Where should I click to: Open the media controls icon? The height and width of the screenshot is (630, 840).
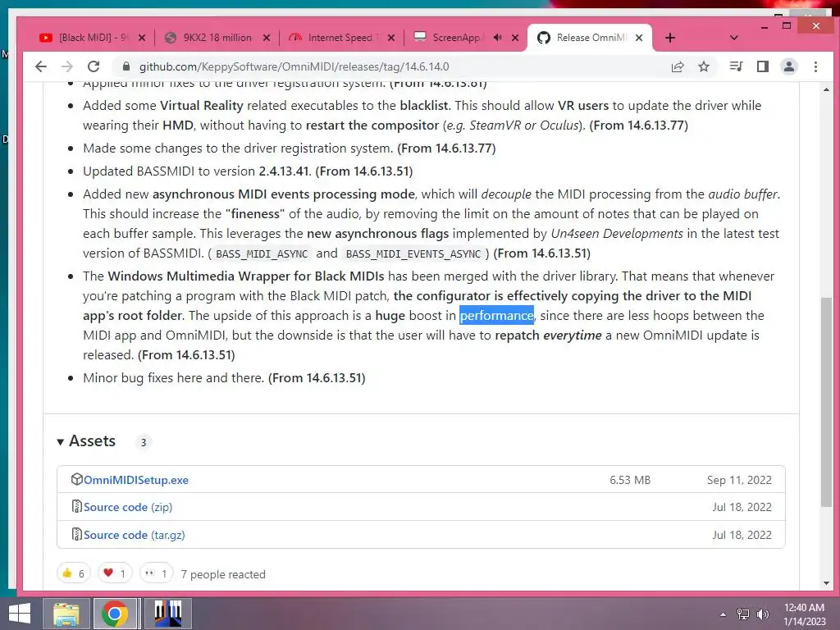tap(736, 66)
